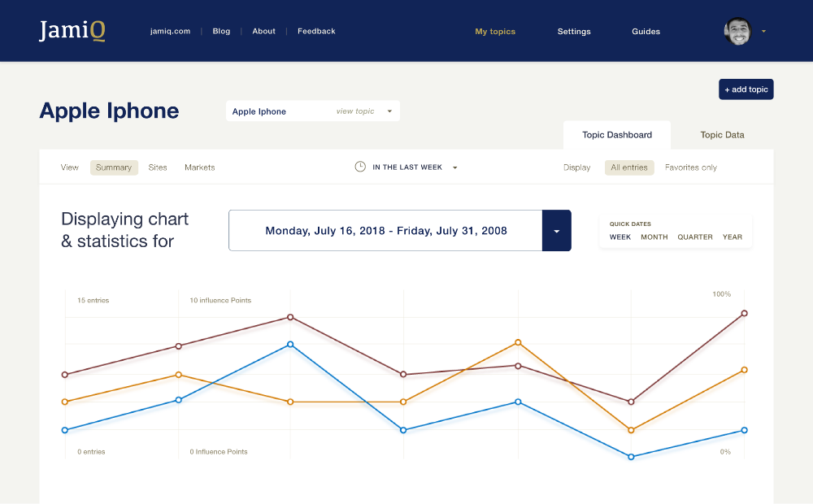Open Guides in the navigation
The image size is (813, 504).
[x=646, y=32]
